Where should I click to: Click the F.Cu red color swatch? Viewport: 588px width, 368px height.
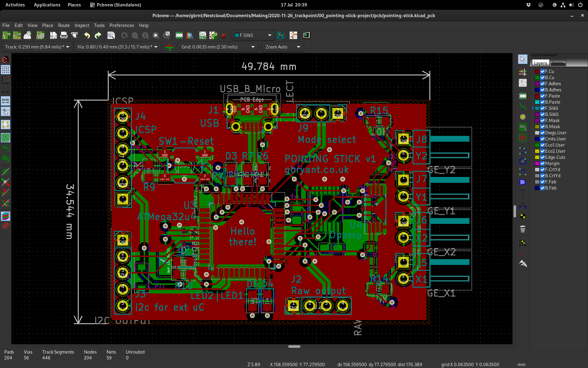click(x=537, y=71)
